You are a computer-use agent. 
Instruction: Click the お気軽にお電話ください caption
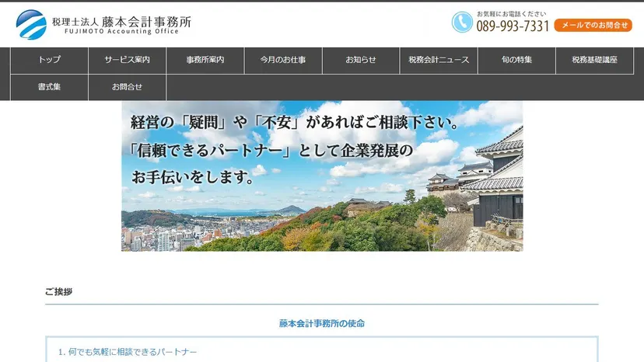click(x=511, y=14)
